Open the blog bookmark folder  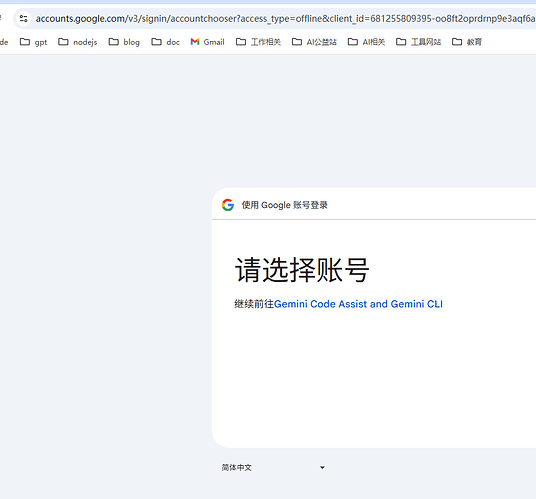click(x=124, y=42)
